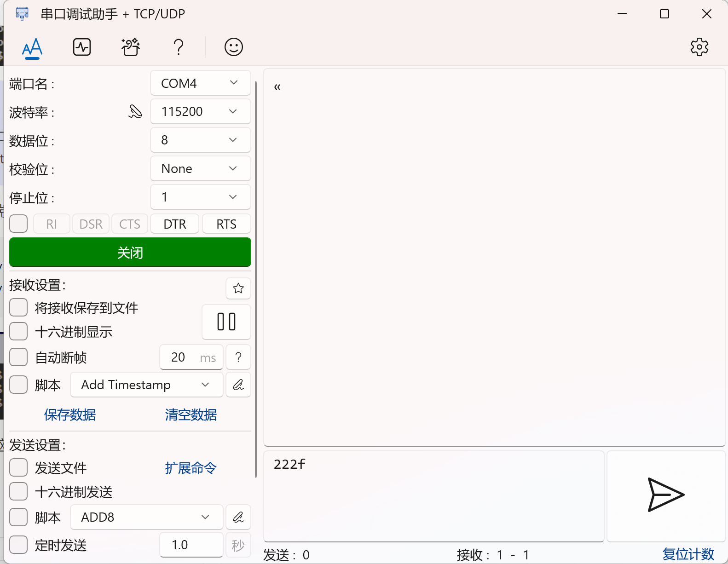Edit the Add Timestamp script with pencil icon

(x=238, y=385)
